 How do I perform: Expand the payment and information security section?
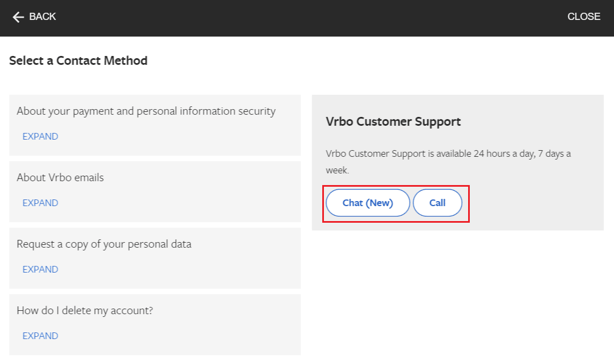(40, 136)
